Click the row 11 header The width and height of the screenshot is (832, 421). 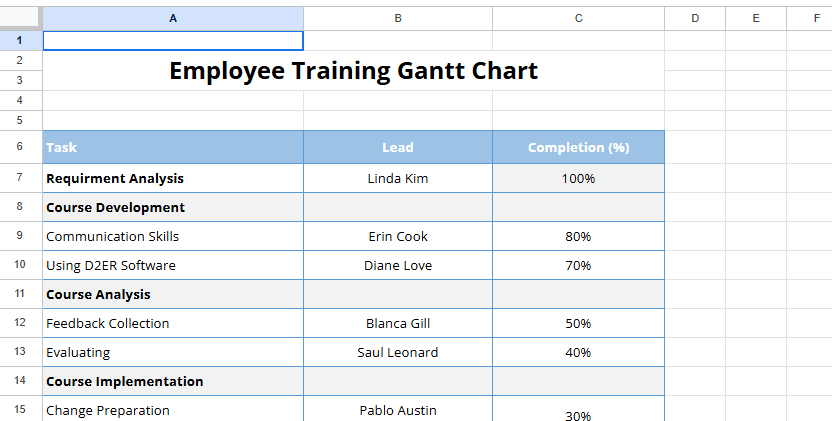pos(21,294)
